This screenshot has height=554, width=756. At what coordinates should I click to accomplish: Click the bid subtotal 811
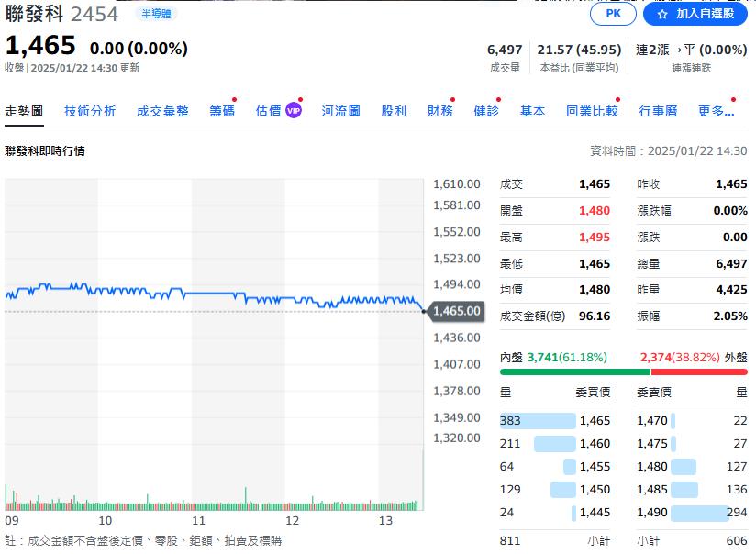click(x=510, y=541)
